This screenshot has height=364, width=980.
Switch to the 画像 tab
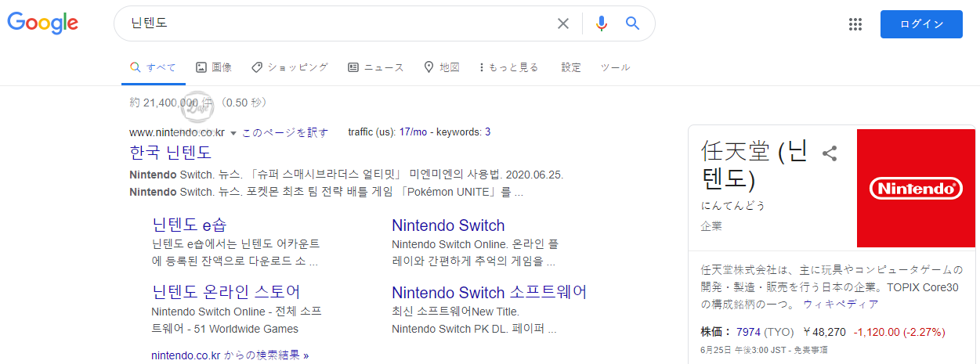pyautogui.click(x=214, y=67)
